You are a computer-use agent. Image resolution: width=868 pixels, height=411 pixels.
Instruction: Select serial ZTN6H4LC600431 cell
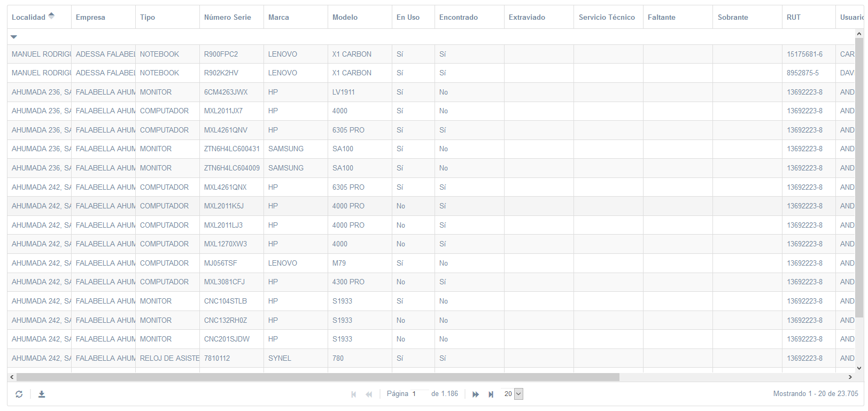pyautogui.click(x=231, y=149)
